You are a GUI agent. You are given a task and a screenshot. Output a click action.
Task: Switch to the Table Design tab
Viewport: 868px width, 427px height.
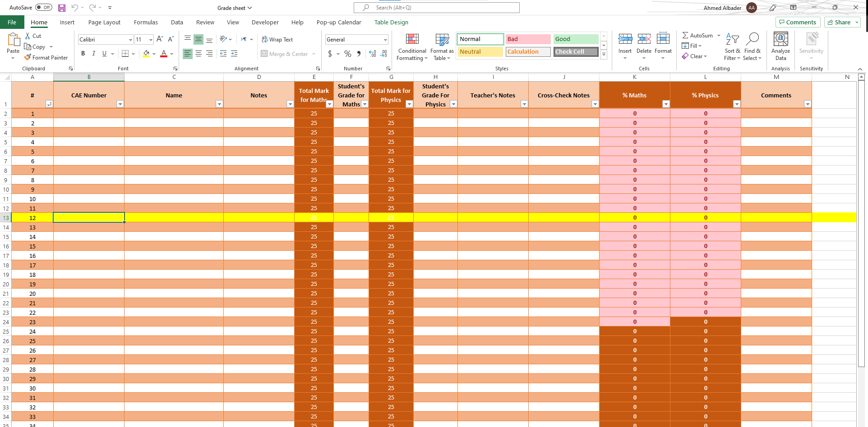point(391,22)
